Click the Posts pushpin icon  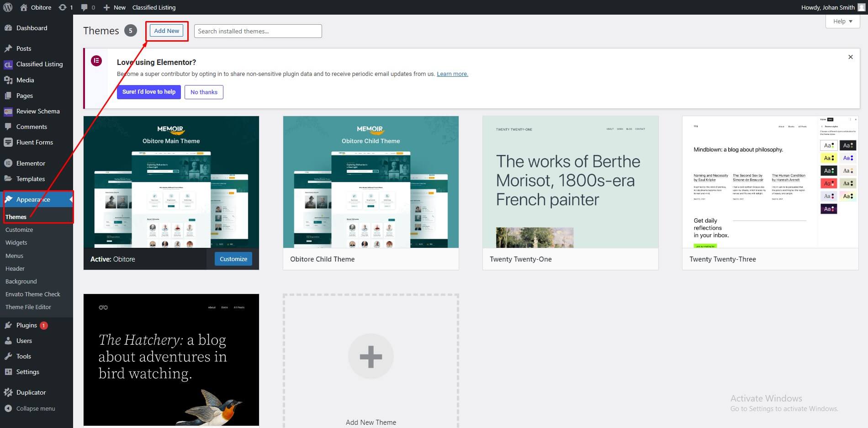coord(8,48)
